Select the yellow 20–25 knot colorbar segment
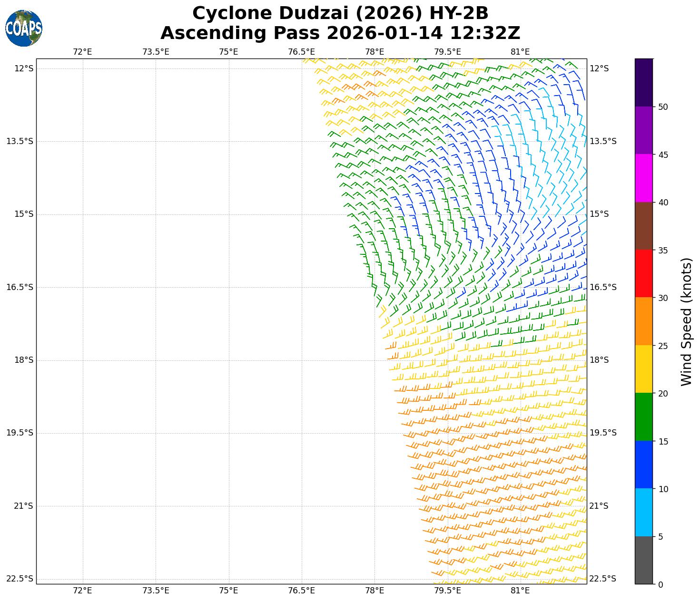This screenshot has height=601, width=700. [x=644, y=369]
